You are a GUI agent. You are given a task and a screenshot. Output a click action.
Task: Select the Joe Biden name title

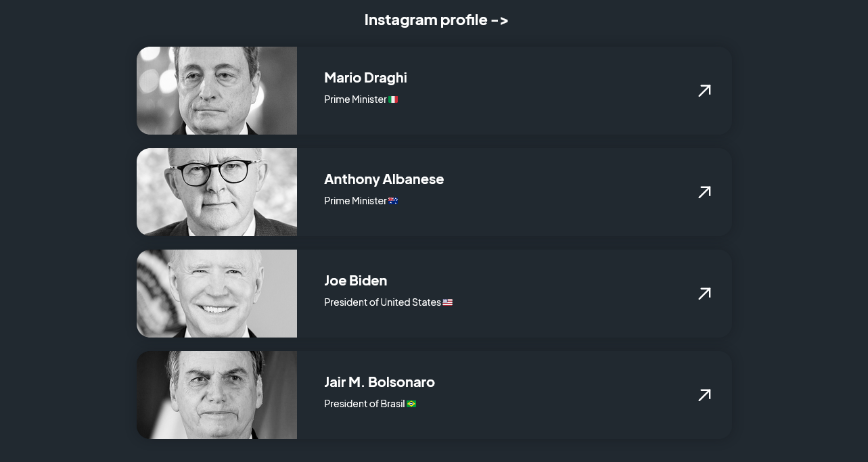coord(355,281)
